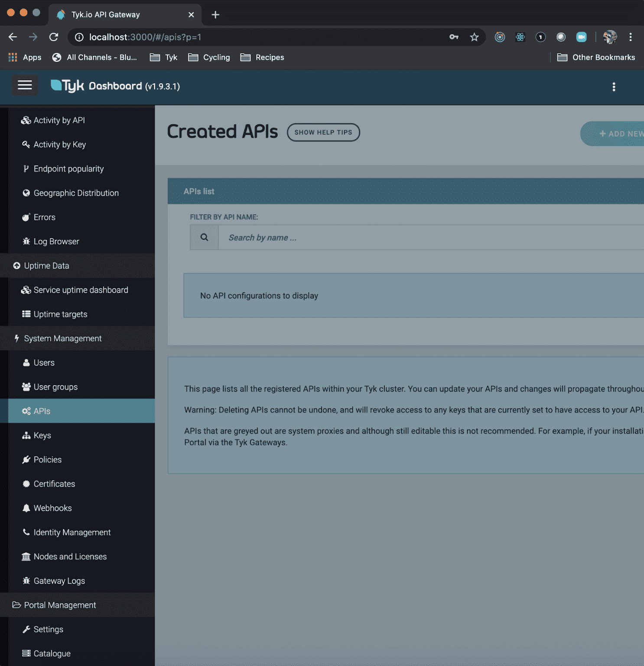Click the Geographic Distribution globe icon

pyautogui.click(x=26, y=193)
